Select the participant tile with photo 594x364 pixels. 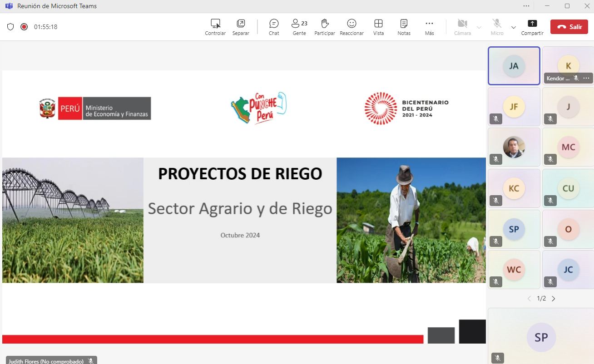(x=514, y=148)
